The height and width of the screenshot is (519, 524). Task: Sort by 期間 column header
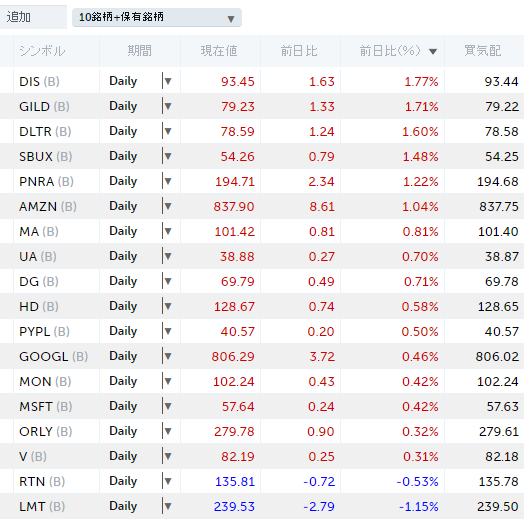click(x=140, y=51)
